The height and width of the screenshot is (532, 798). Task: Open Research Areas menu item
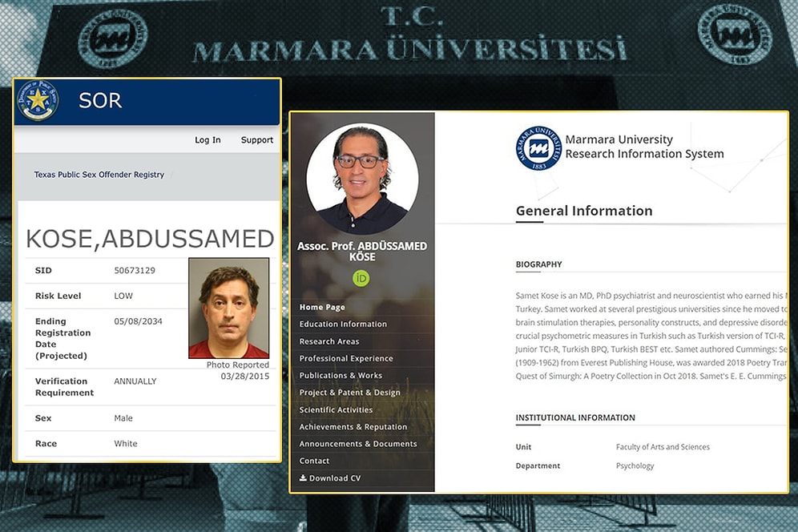point(329,341)
